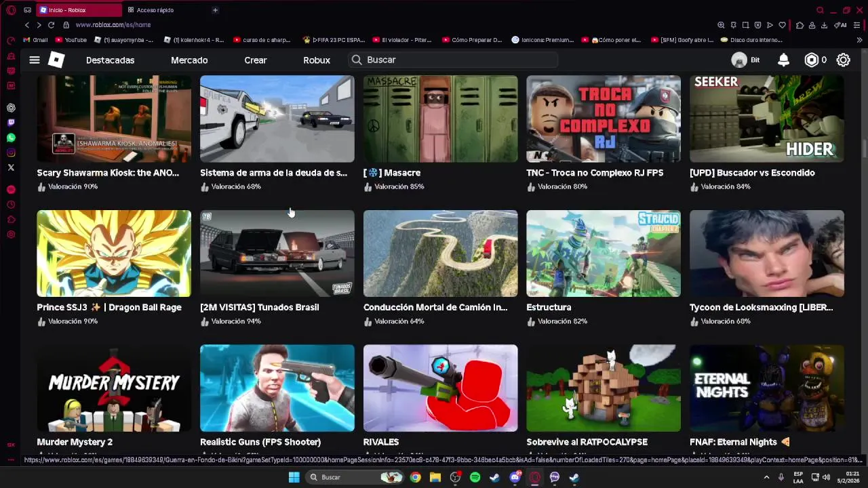Open the tab search magnifier in title bar
This screenshot has width=868, height=488.
tap(820, 10)
